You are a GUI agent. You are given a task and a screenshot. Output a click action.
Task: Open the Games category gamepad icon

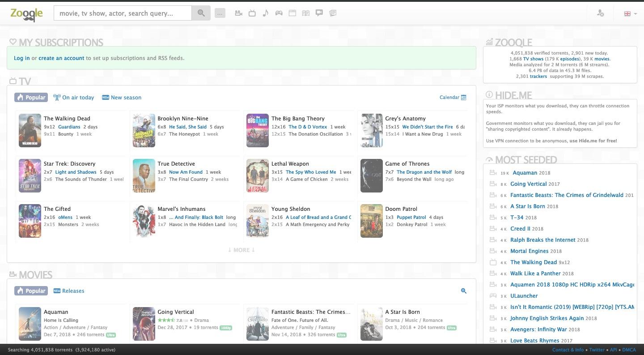(x=279, y=13)
